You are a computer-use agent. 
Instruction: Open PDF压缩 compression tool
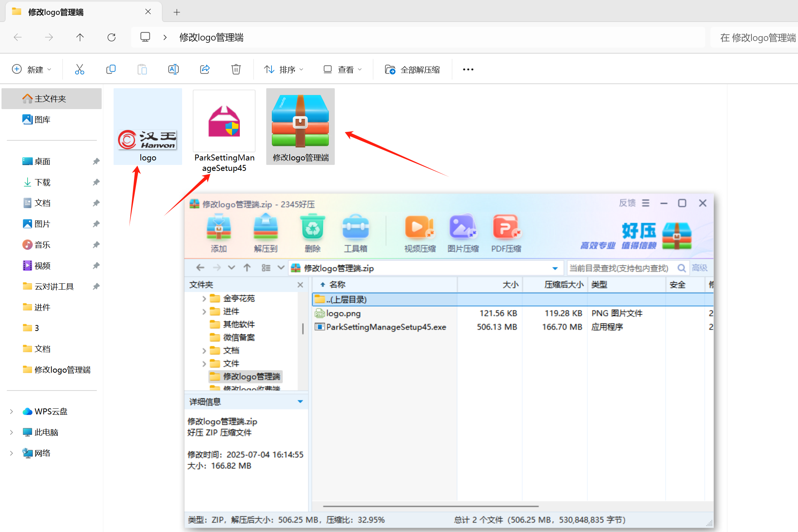click(506, 233)
